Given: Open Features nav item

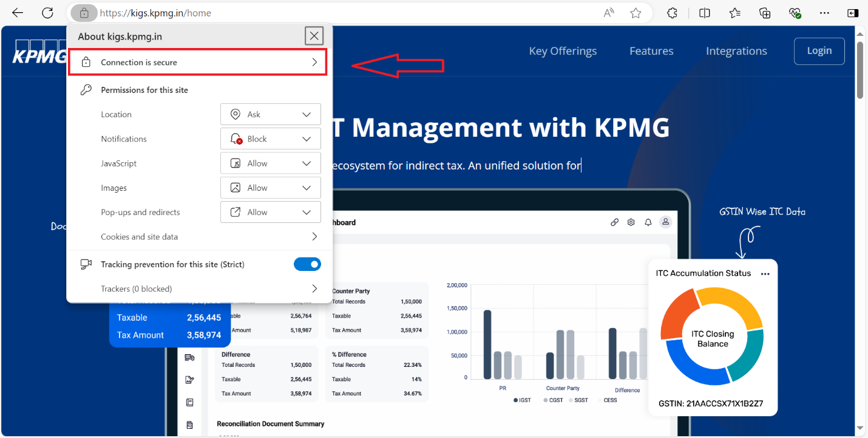Looking at the screenshot, I should pos(651,51).
